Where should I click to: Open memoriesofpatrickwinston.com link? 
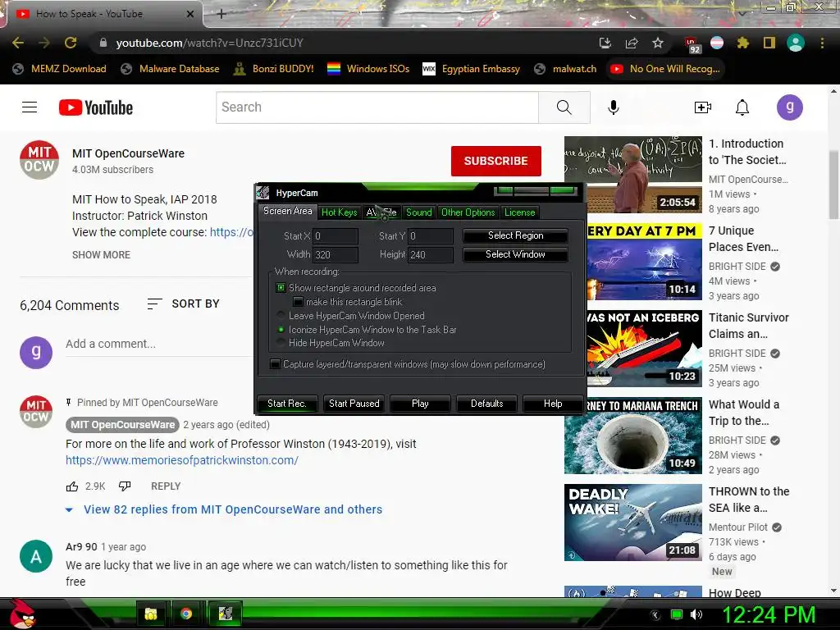(x=182, y=460)
